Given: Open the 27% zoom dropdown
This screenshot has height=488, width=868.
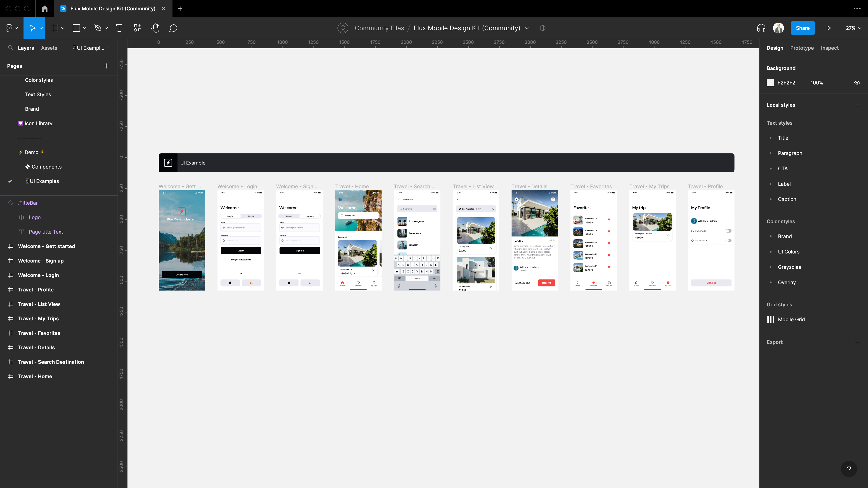Looking at the screenshot, I should pyautogui.click(x=853, y=28).
